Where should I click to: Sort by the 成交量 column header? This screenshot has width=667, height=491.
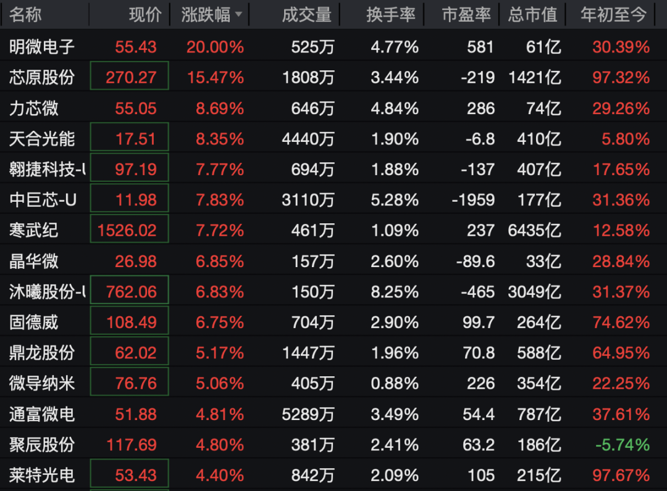pos(304,15)
